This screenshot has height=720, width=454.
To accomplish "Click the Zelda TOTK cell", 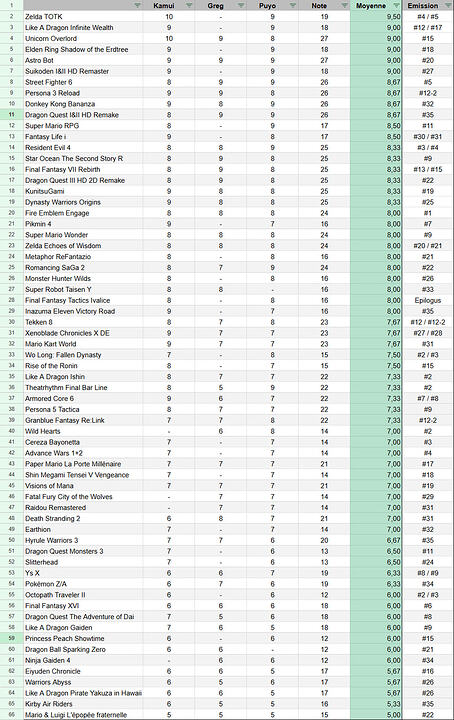I will pyautogui.click(x=83, y=17).
